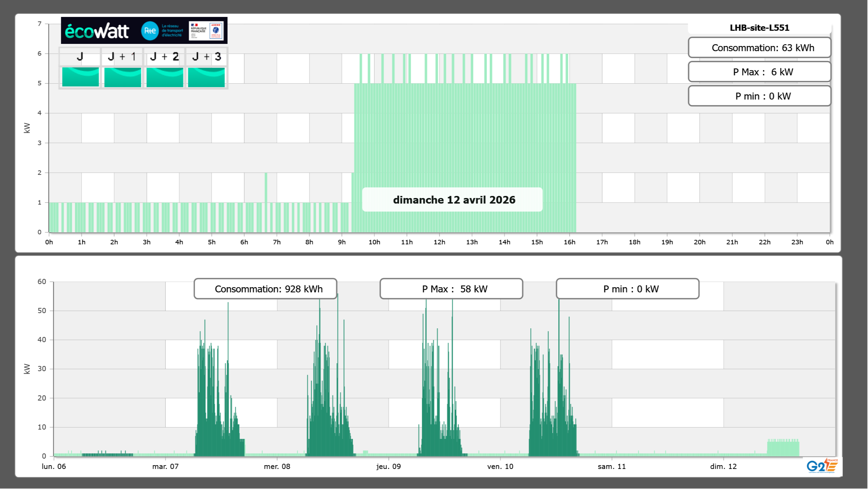The image size is (868, 489).
Task: Select the green J + 3 signal icon
Action: (x=206, y=77)
